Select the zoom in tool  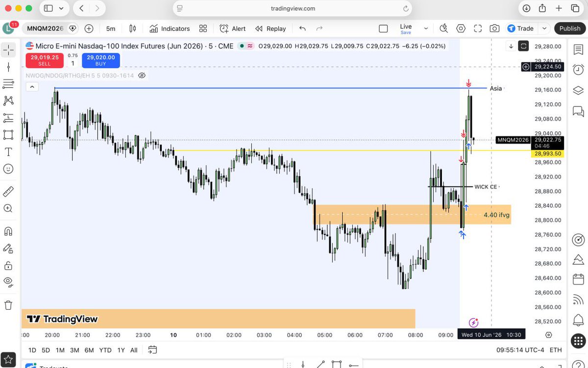click(8, 209)
